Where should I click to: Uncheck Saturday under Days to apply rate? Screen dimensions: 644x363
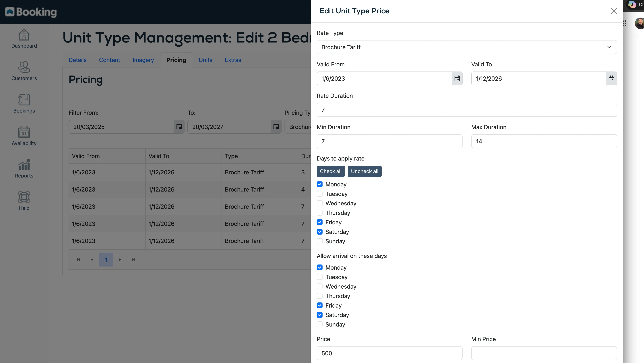click(x=319, y=232)
